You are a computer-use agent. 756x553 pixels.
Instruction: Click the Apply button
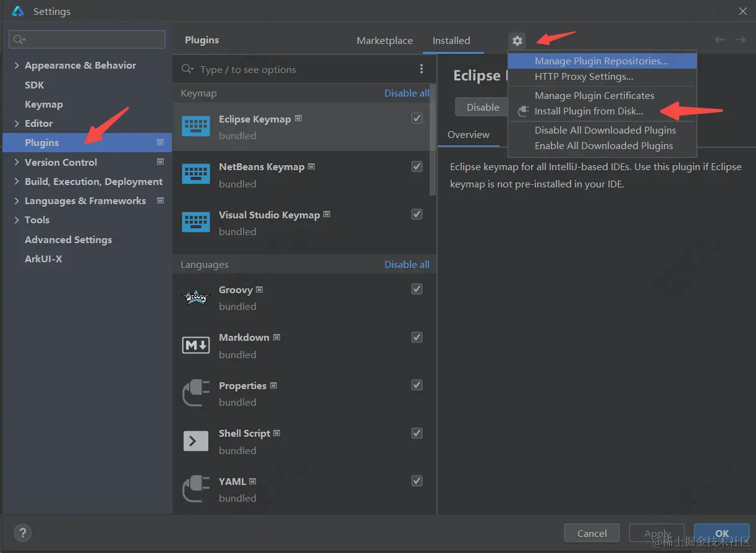pos(657,533)
